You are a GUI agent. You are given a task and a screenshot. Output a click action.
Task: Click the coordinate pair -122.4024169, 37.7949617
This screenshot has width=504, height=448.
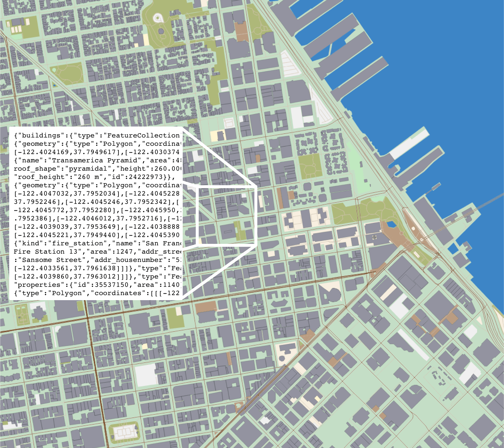[x=62, y=152]
